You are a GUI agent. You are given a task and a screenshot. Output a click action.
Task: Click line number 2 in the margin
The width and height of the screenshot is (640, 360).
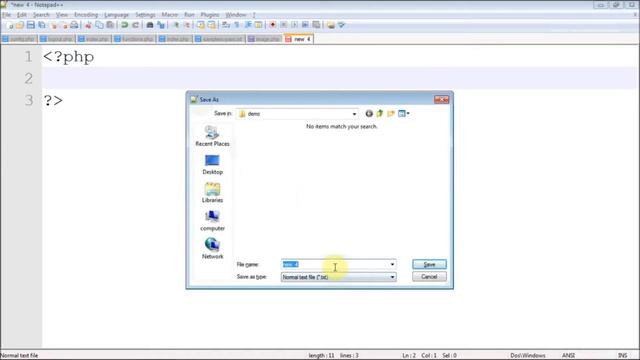[28, 78]
